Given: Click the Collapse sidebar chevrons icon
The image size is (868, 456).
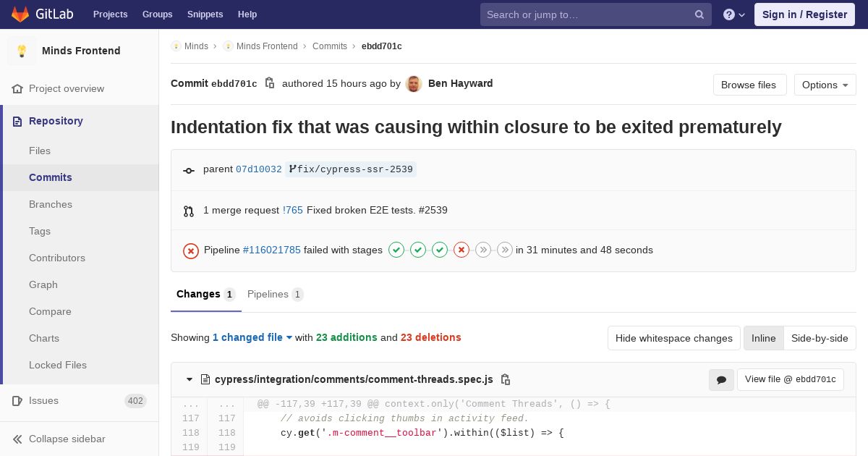Looking at the screenshot, I should [x=17, y=439].
